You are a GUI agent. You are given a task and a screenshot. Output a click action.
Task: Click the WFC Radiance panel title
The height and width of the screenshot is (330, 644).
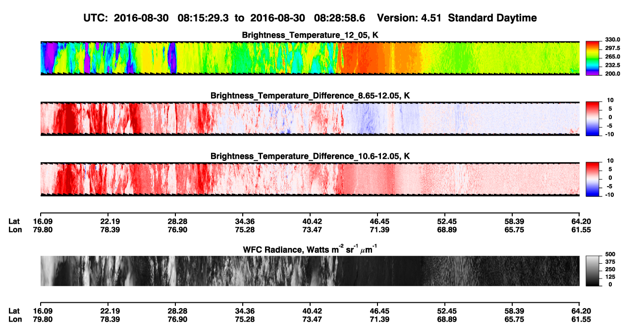click(x=310, y=249)
